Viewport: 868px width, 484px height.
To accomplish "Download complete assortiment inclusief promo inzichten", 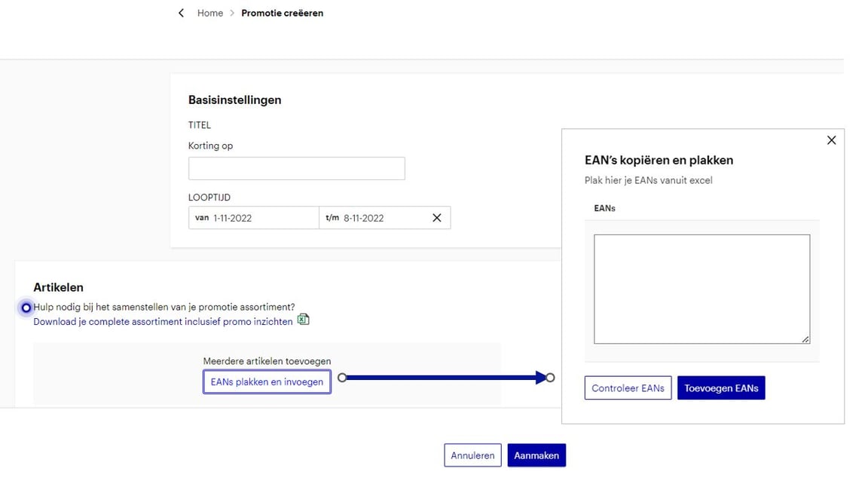I will click(x=163, y=321).
